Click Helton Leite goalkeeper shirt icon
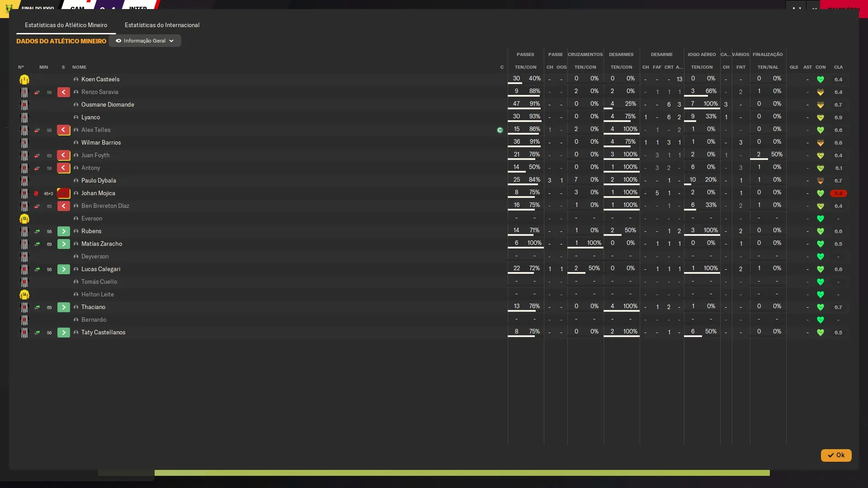Screen dimensions: 868x488 point(24,295)
